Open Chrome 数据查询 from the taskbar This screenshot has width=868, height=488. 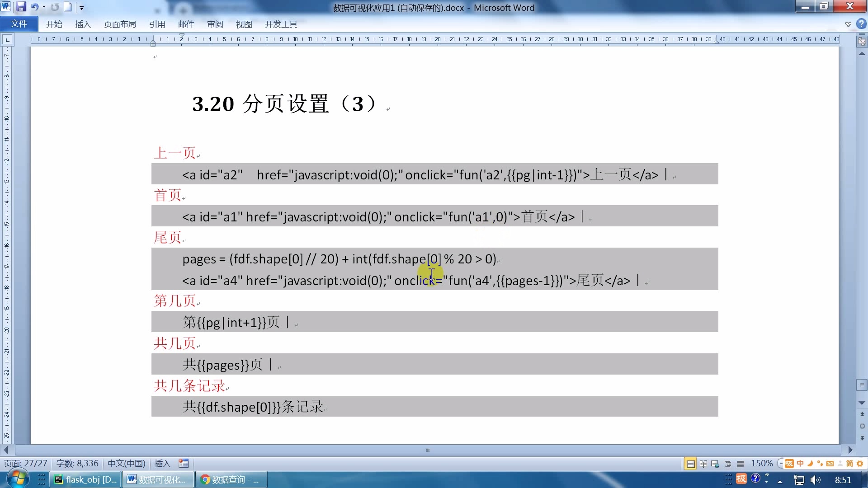pos(231,479)
